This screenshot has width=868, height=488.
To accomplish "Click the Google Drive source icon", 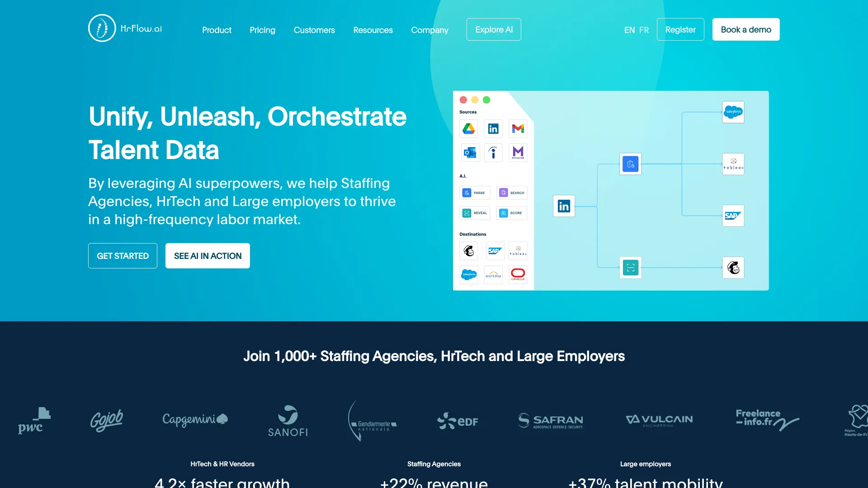I will 468,129.
